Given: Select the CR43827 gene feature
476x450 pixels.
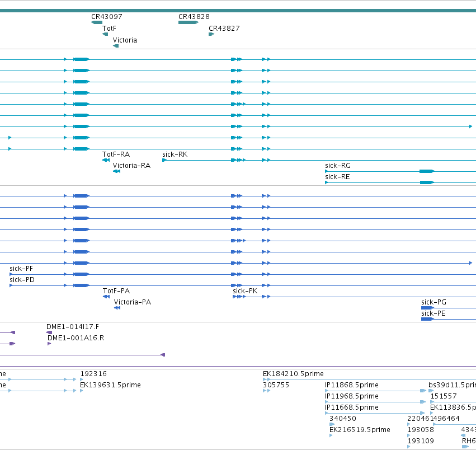Looking at the screenshot, I should 211,34.
